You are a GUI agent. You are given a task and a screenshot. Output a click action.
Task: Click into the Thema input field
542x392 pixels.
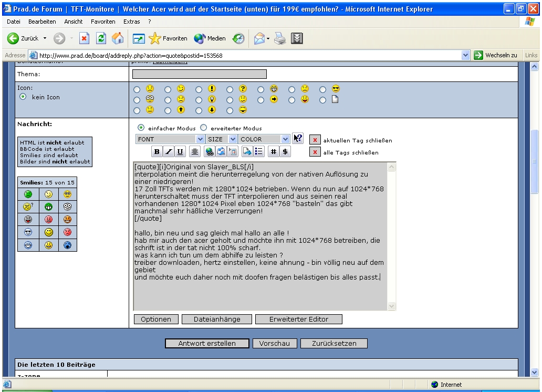point(200,74)
